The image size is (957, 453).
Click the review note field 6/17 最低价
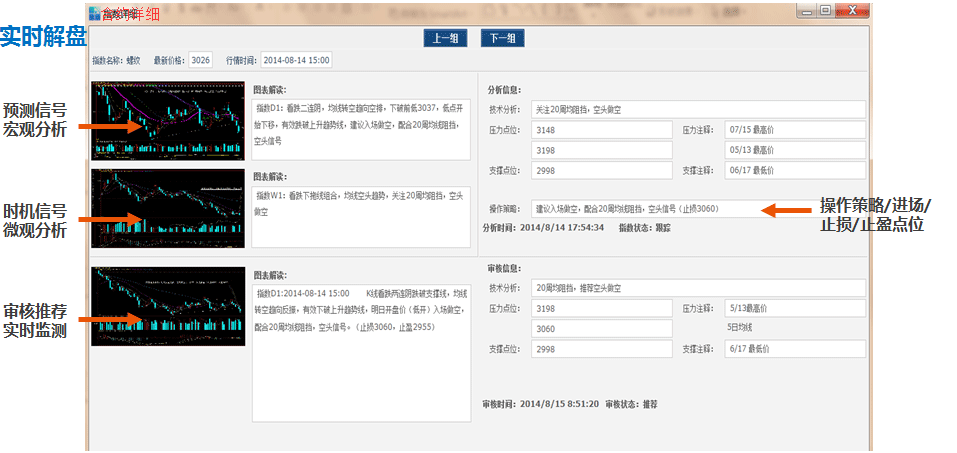coord(795,349)
